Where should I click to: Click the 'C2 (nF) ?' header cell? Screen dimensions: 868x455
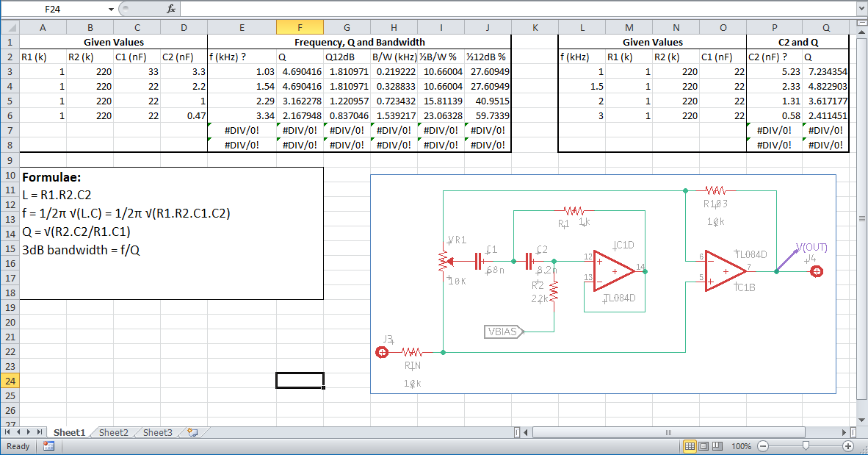(x=775, y=57)
